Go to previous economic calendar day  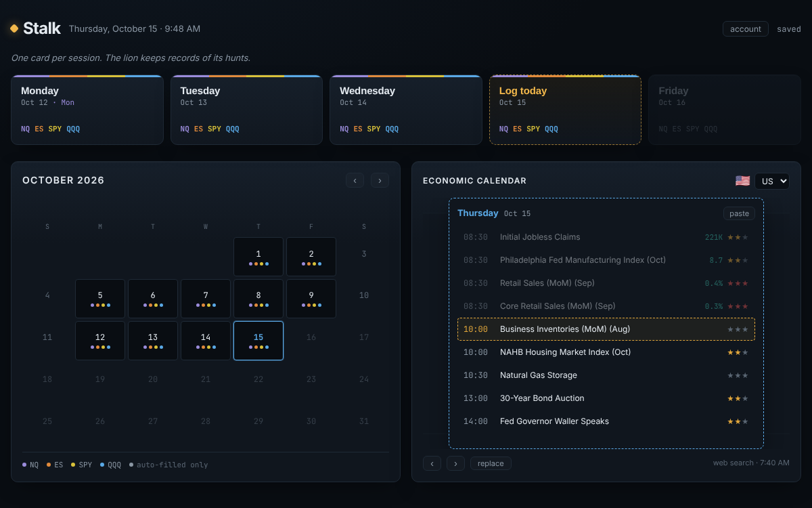pyautogui.click(x=432, y=463)
